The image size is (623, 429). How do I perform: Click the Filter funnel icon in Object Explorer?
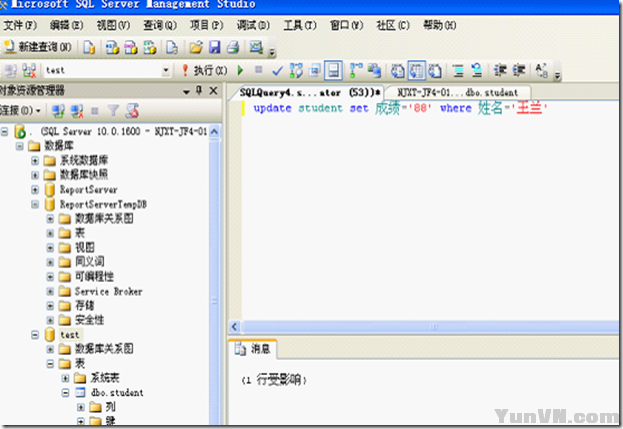[x=114, y=111]
